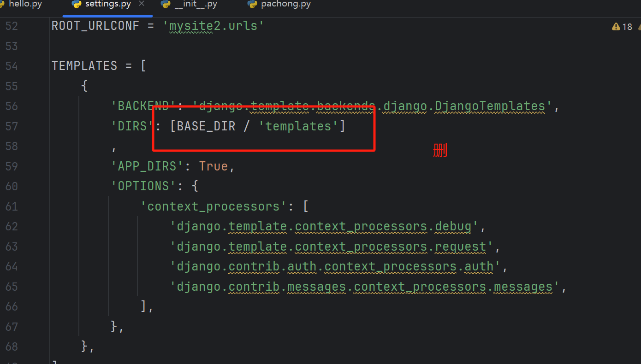This screenshot has width=641, height=364.
Task: Open the pachong.py editor tab
Action: pyautogui.click(x=279, y=4)
